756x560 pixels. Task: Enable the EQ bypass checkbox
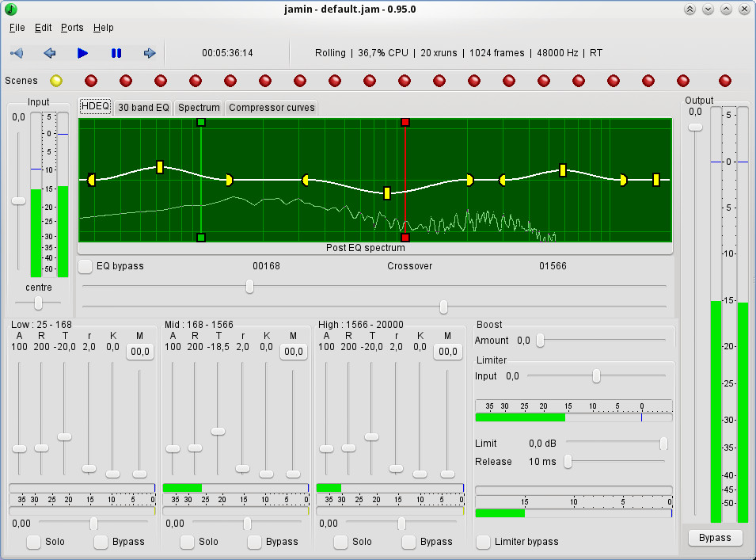point(85,266)
